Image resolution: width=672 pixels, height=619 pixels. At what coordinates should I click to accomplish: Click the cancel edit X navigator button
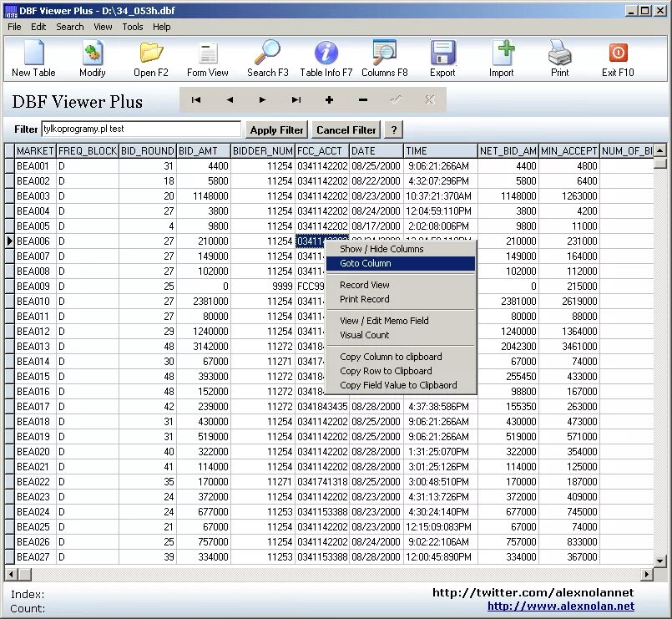429,100
